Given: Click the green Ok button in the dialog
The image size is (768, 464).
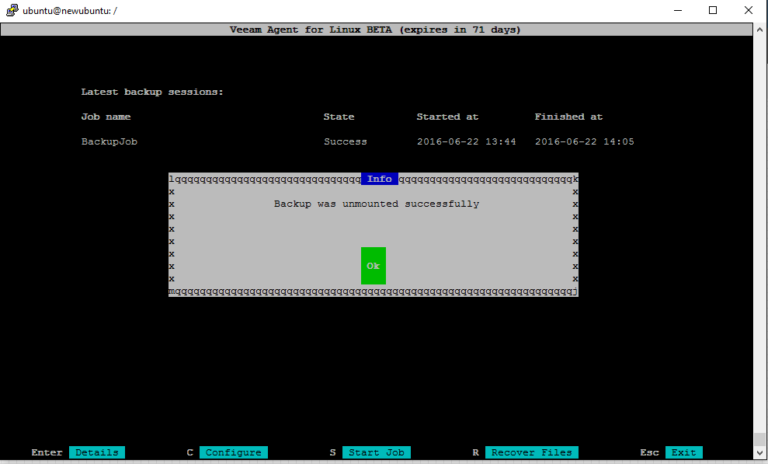Looking at the screenshot, I should (373, 266).
